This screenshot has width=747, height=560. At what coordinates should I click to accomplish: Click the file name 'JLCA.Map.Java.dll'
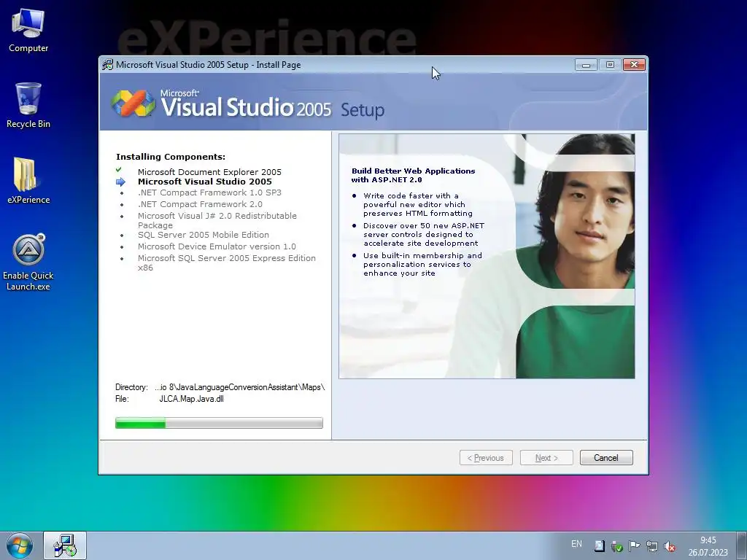pos(192,399)
